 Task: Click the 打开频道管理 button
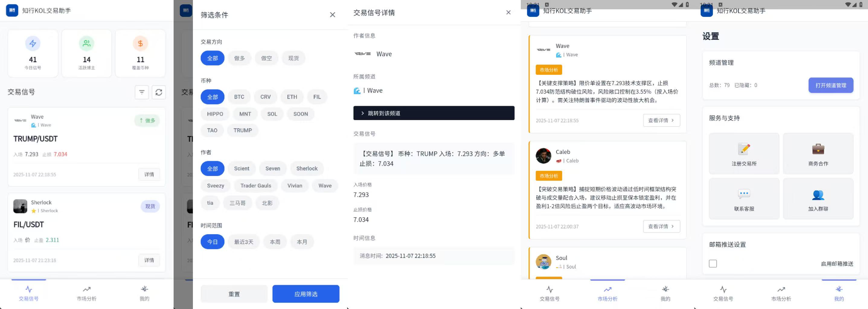point(831,85)
